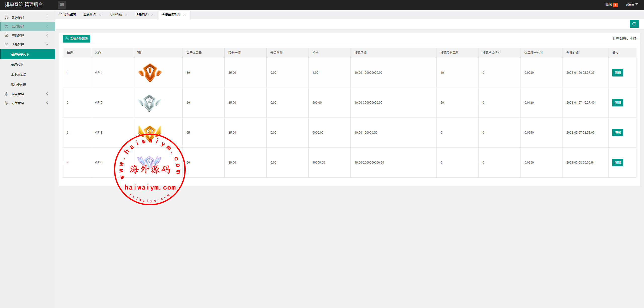Screen dimensions: 644x308
Task: Expand the 订单管理 menu chevron
Action: (47, 103)
